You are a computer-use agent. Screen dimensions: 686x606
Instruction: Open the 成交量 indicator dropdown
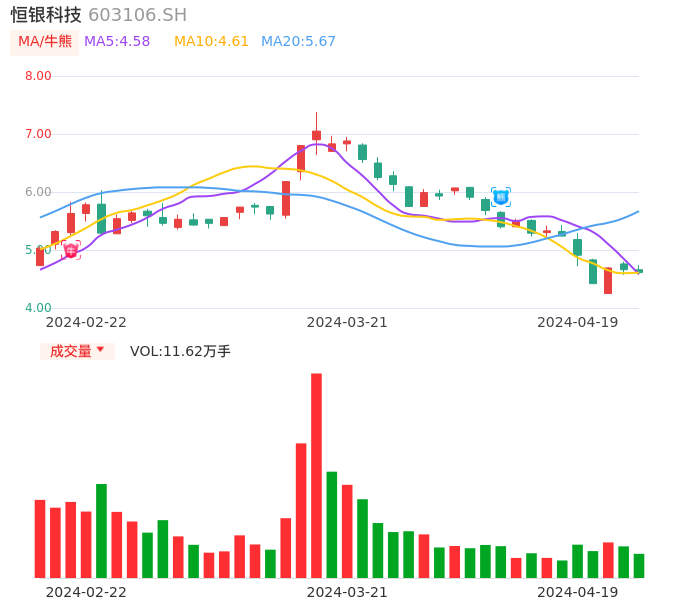pos(77,351)
